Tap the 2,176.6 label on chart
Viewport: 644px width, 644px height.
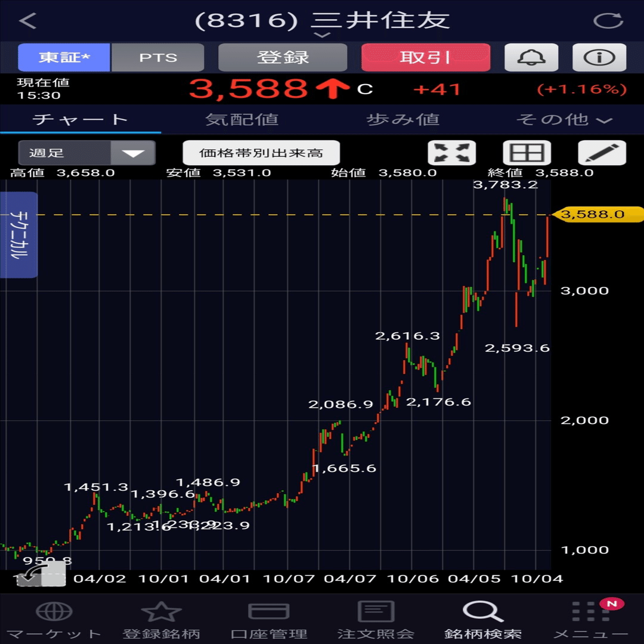click(438, 402)
